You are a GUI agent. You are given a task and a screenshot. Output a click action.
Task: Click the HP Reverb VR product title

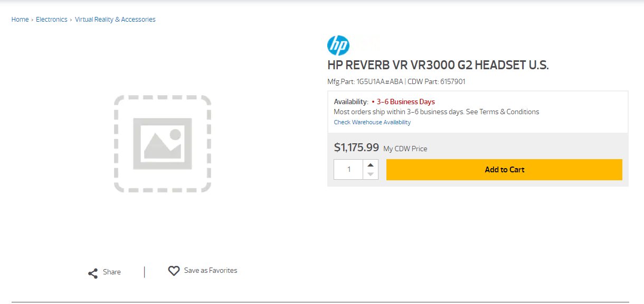438,66
